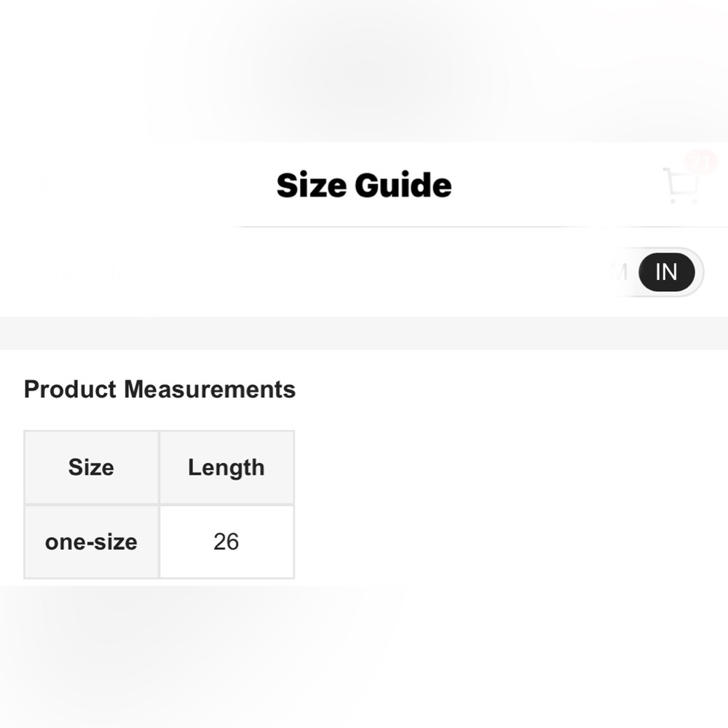Click the gray divider band under the unit toggle
This screenshot has height=728, width=728.
364,333
